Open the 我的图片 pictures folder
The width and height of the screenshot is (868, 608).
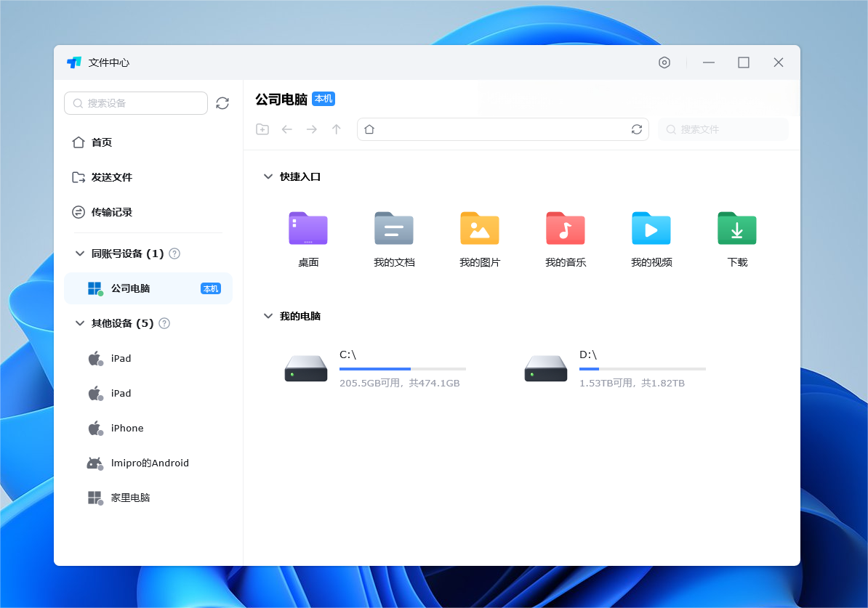click(480, 229)
